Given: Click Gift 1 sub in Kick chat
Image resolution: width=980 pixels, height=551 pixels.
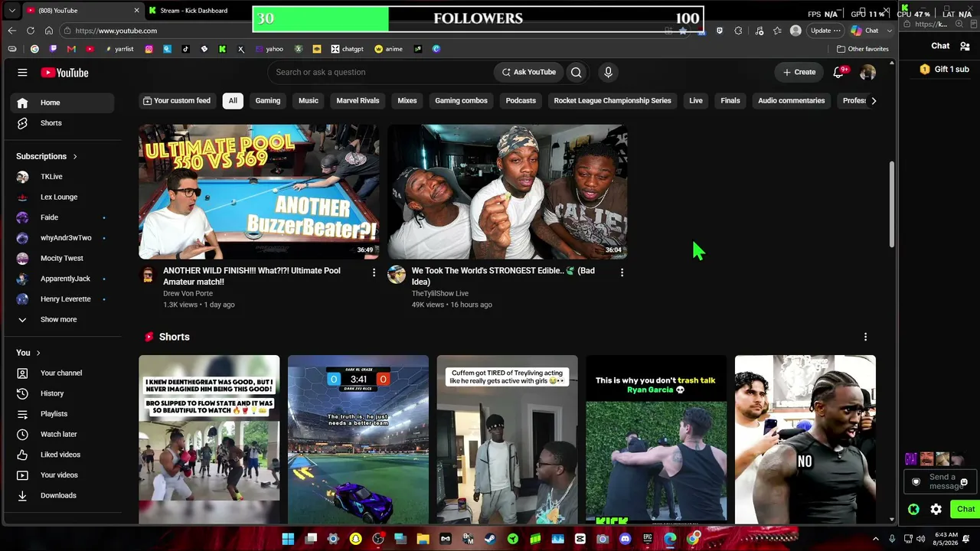Looking at the screenshot, I should click(946, 69).
